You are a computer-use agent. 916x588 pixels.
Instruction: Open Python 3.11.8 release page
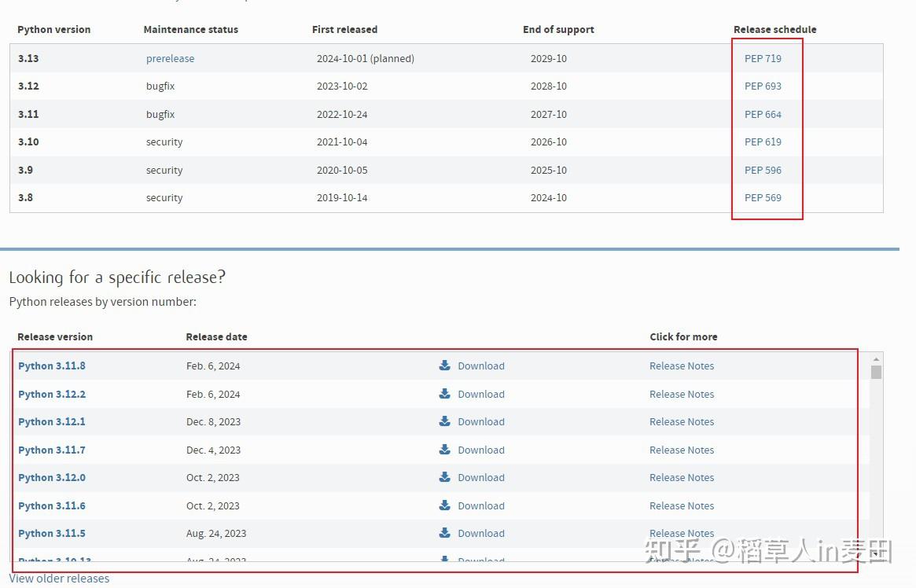(x=51, y=366)
